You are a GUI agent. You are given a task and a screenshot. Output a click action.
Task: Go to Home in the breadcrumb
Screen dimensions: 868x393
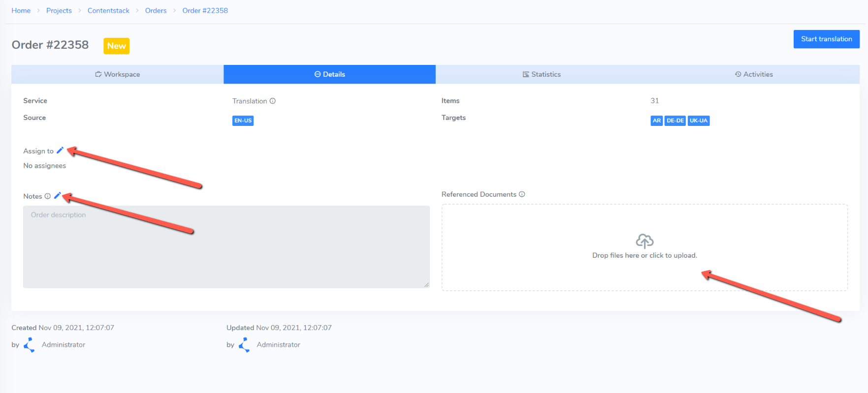coord(21,10)
